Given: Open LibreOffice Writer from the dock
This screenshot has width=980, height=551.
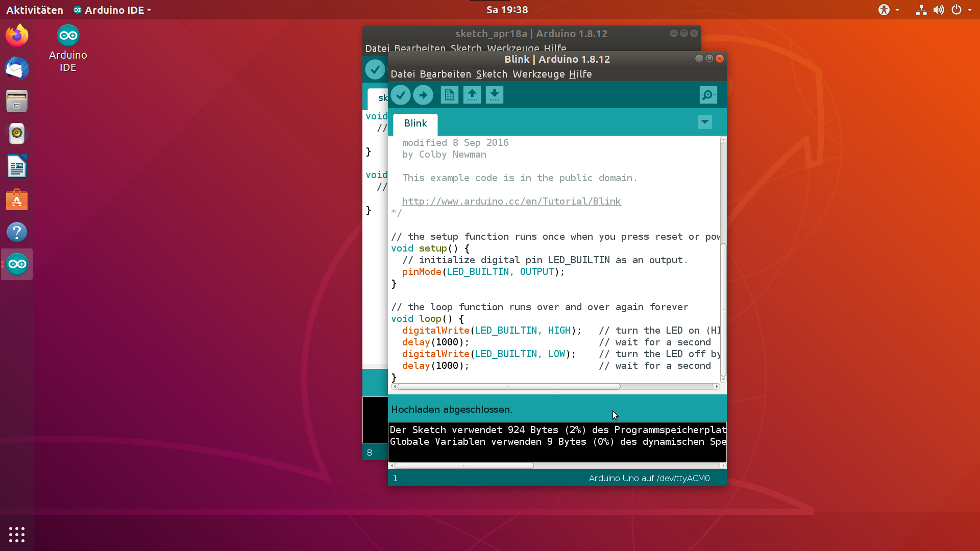Looking at the screenshot, I should tap(17, 166).
